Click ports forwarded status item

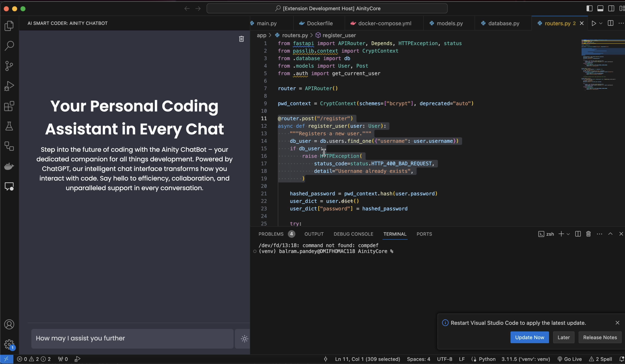coord(63,359)
